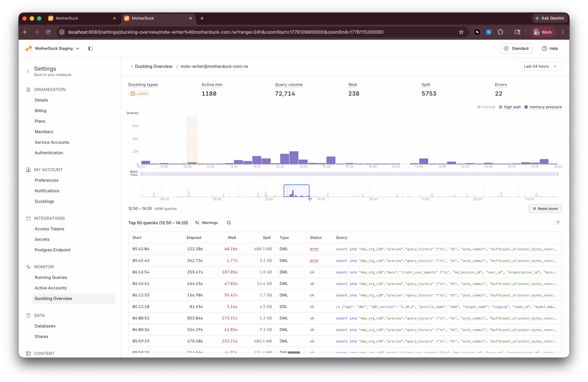
Task: Open the Last 24 hours dropdown
Action: [541, 66]
